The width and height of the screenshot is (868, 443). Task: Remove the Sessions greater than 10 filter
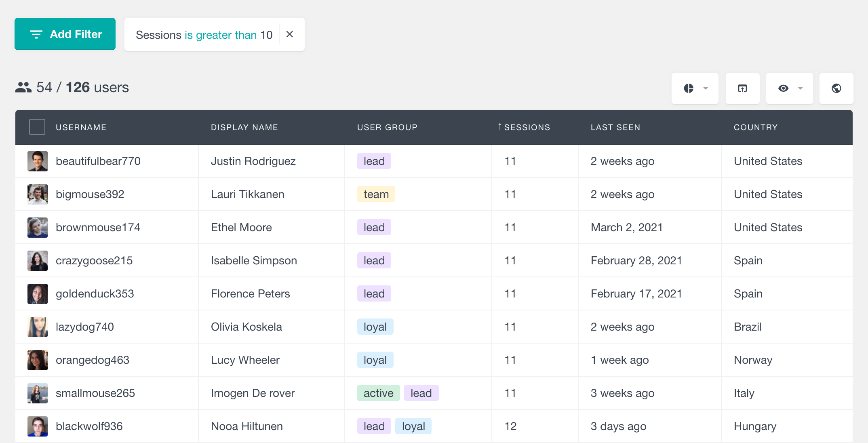coord(290,34)
